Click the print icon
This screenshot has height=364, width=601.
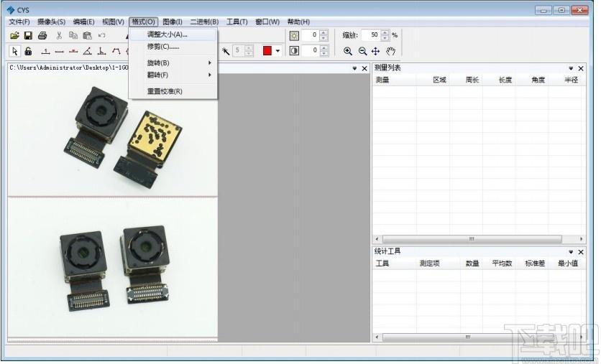(x=42, y=36)
